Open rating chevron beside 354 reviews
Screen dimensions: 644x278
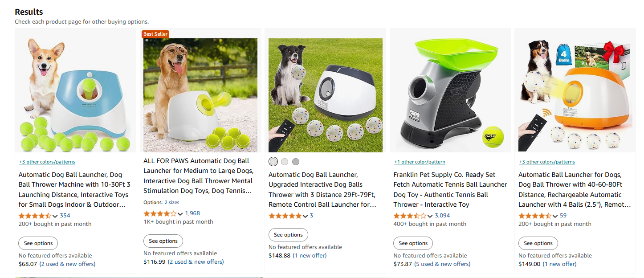55,216
